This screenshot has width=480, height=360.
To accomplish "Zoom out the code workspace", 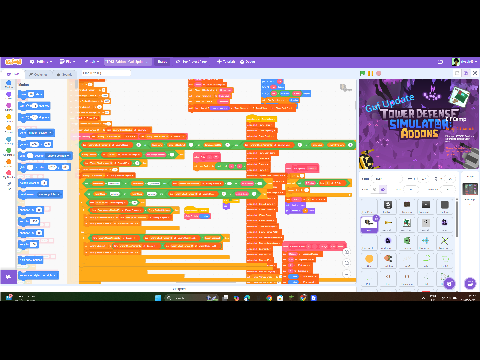I will click(x=347, y=263).
